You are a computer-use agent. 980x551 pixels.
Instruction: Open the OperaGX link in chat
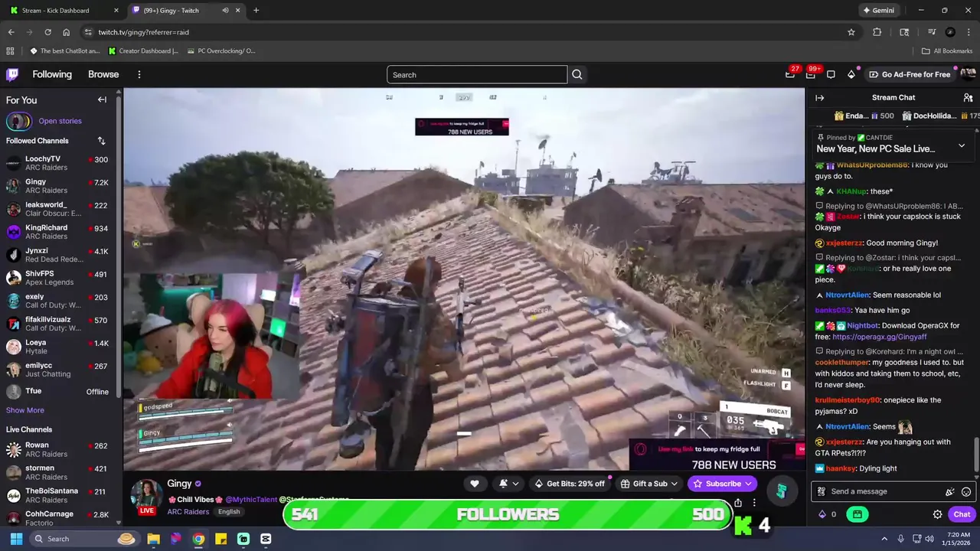(879, 337)
